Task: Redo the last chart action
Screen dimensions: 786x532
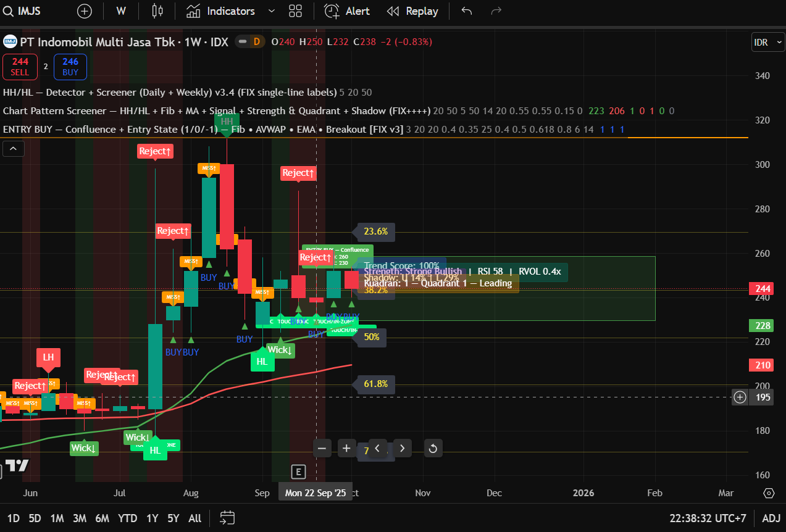Action: [496, 11]
